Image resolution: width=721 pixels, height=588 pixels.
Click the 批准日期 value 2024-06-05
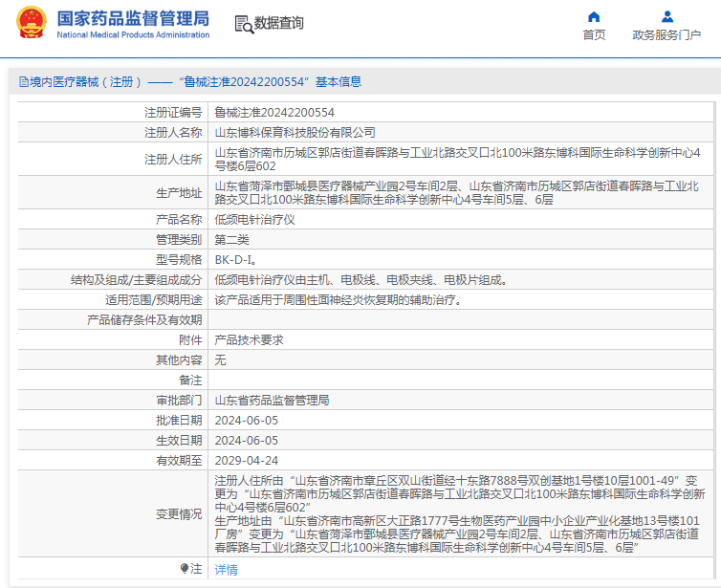tap(247, 421)
